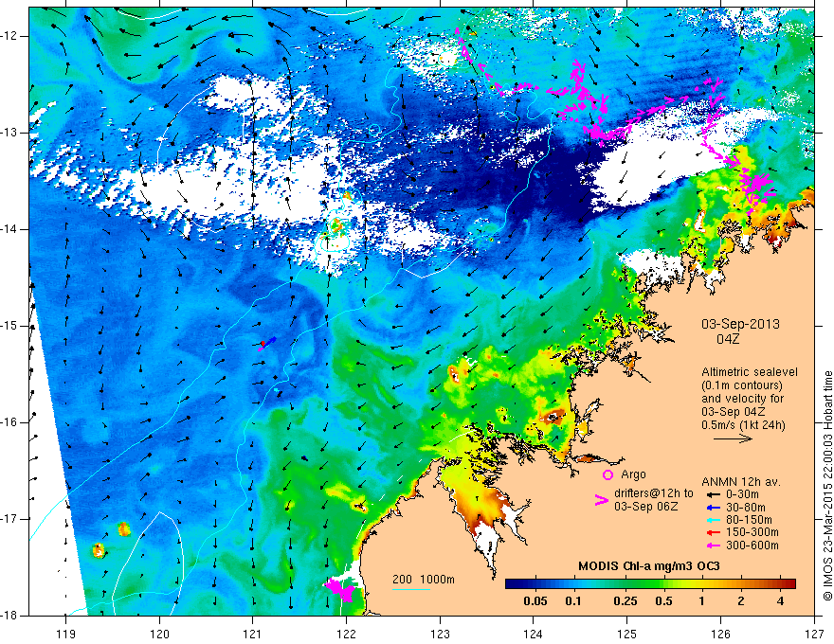Viewport: 834px width, 644px height.
Task: Click the (0.1m contours) text line
Action: tap(742, 385)
